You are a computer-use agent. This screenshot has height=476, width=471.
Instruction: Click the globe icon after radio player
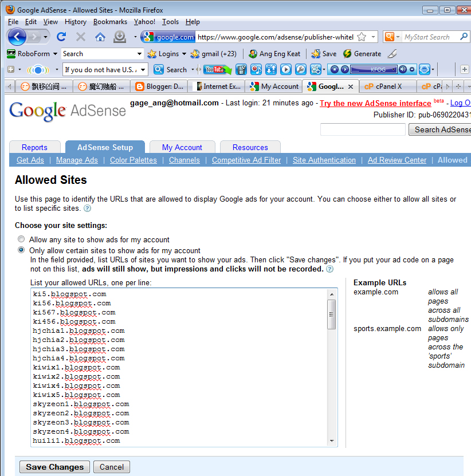[x=424, y=69]
